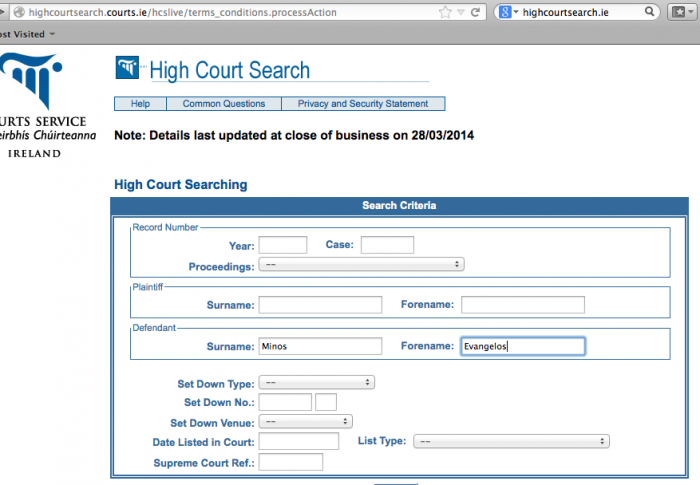Image resolution: width=700 pixels, height=485 pixels.
Task: Reload the page with refresh icon
Action: 475,12
